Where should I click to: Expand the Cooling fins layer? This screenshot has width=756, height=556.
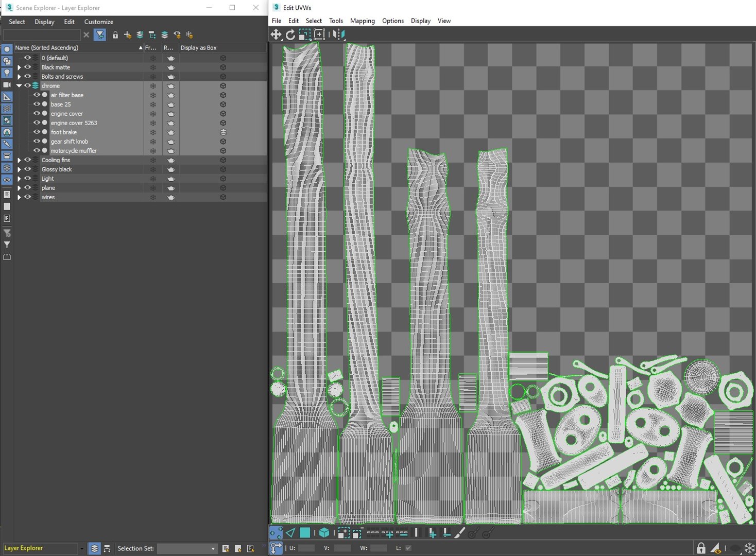[x=19, y=160]
